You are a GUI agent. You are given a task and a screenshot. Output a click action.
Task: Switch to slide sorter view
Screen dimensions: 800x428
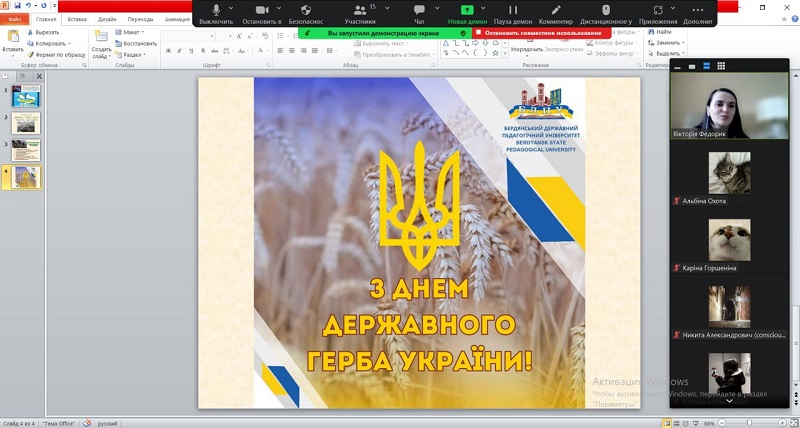point(676,423)
